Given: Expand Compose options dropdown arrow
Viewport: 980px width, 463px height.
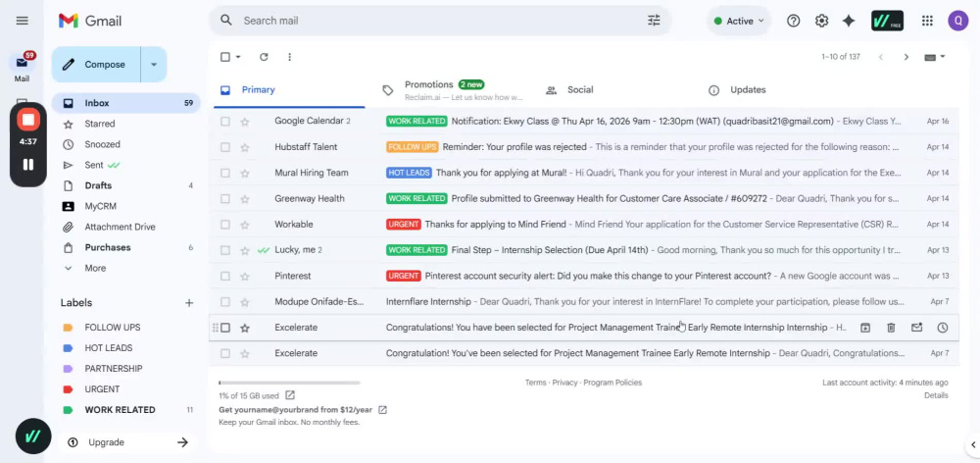Looking at the screenshot, I should tap(154, 65).
